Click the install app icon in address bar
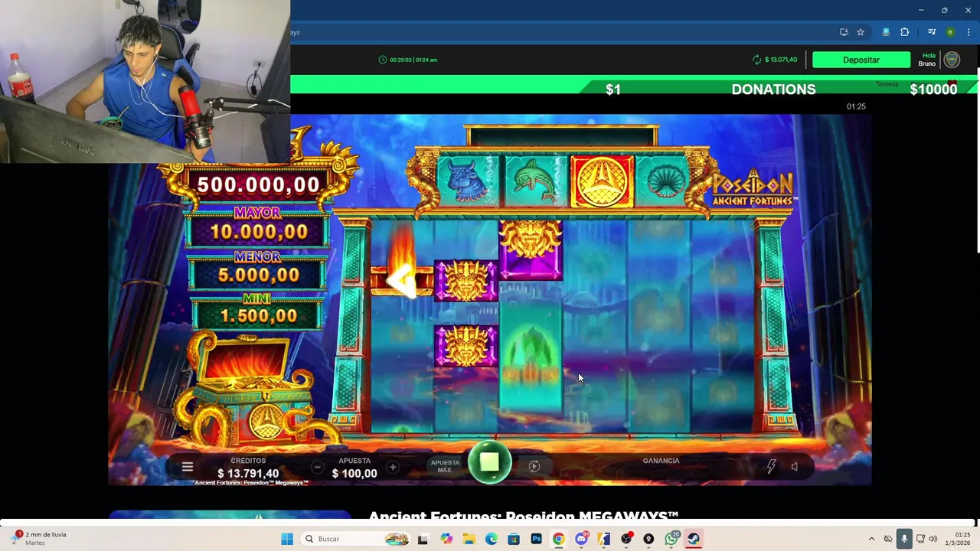This screenshot has height=551, width=980. [844, 32]
